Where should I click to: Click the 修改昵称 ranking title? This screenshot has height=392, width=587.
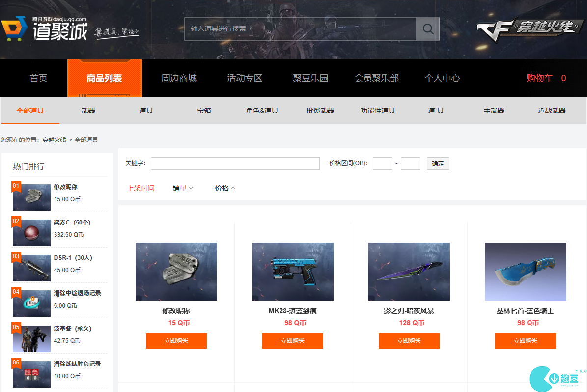click(x=65, y=187)
